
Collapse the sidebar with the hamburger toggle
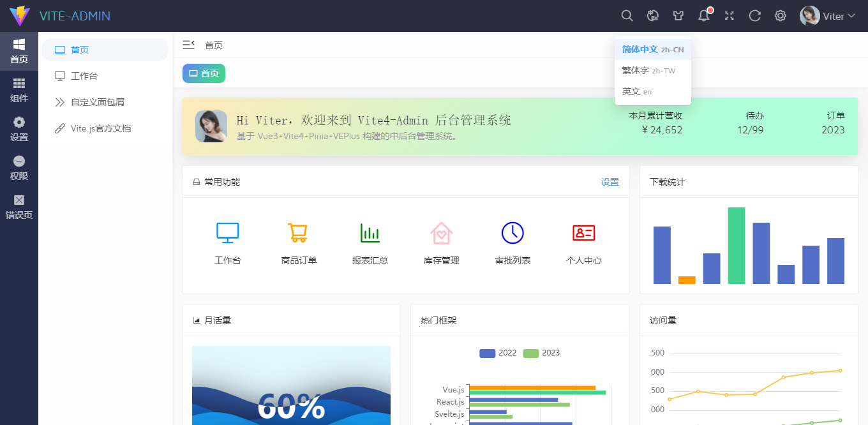click(x=188, y=45)
